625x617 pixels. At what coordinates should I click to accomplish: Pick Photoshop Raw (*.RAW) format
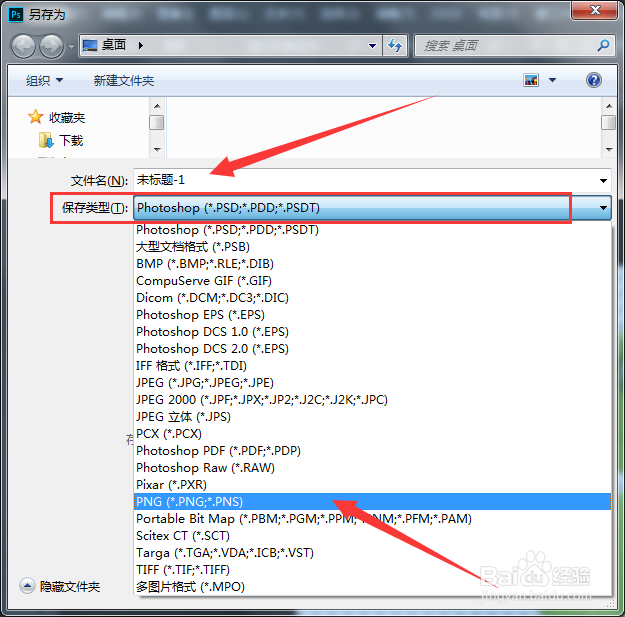tap(372, 468)
